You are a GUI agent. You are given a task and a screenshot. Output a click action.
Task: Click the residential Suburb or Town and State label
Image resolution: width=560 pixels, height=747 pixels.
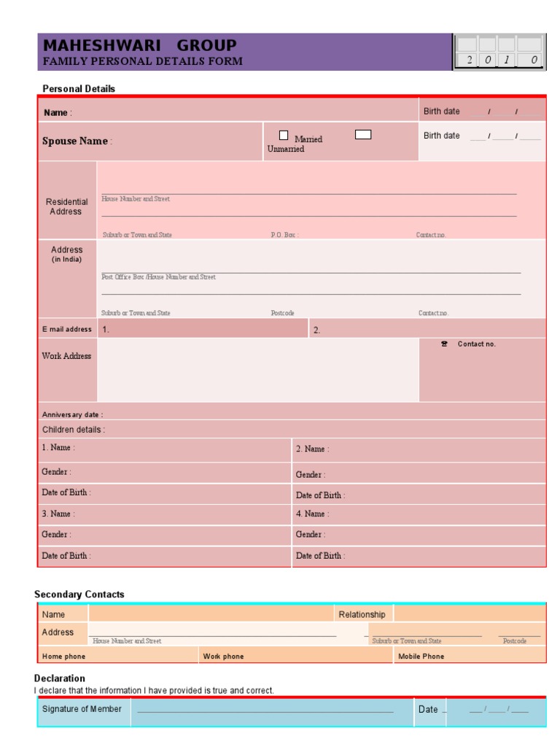click(137, 235)
